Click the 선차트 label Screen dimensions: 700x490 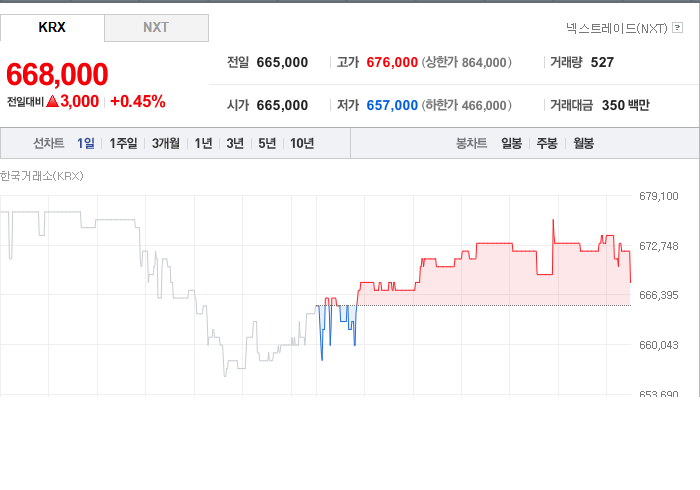49,143
